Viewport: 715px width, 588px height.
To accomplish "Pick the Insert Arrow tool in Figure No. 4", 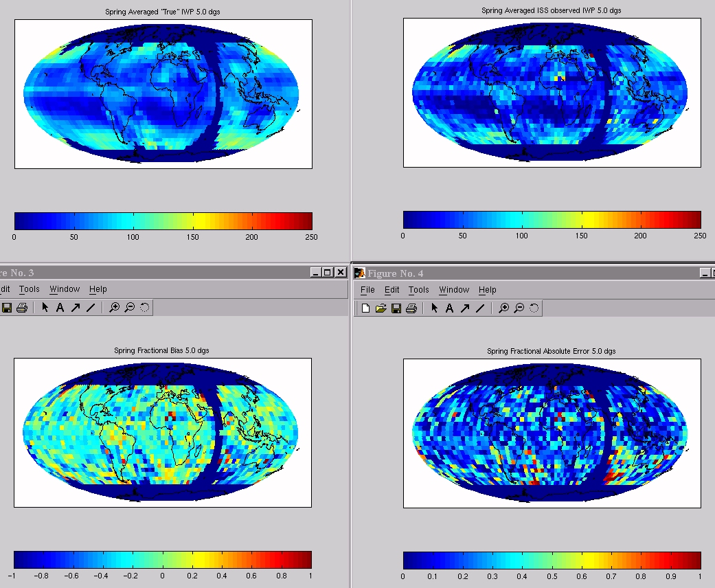I will pyautogui.click(x=465, y=308).
